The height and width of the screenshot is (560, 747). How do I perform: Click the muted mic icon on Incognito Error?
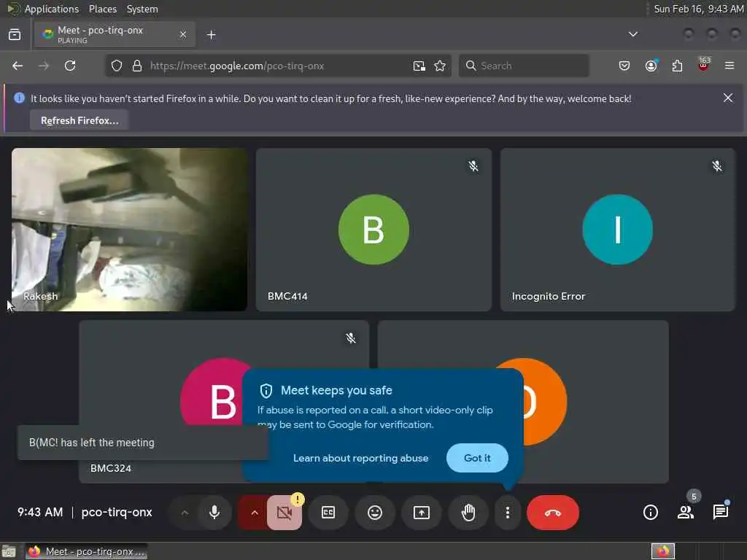pos(716,166)
